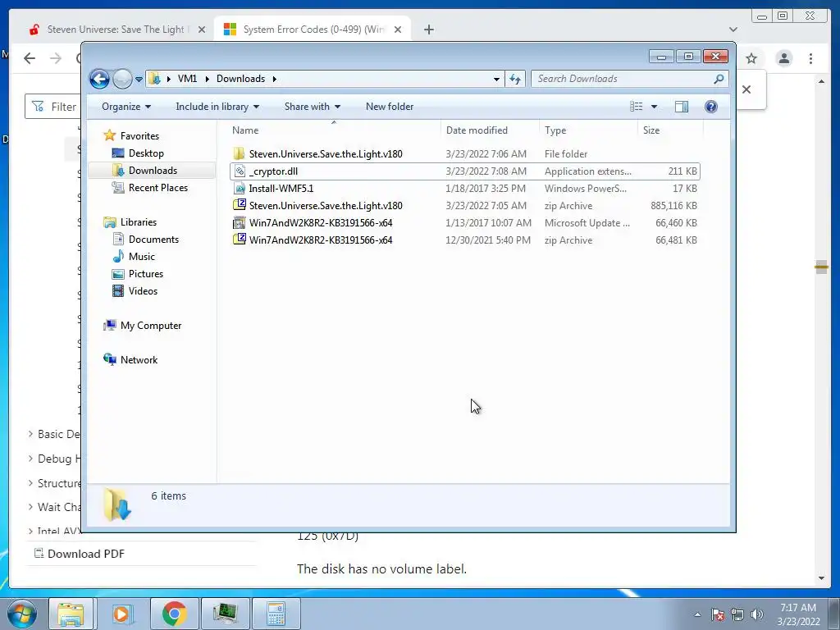Click the _cryptor.dll file name

273,171
